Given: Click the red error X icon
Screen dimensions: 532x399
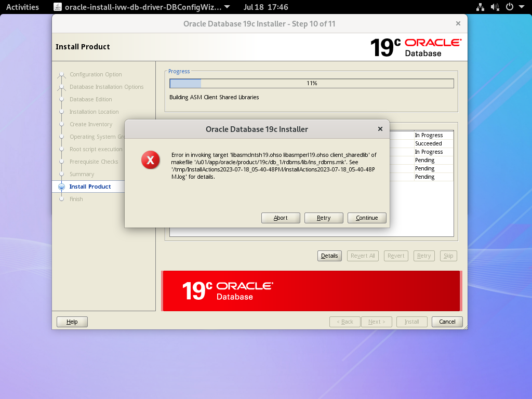Looking at the screenshot, I should tap(150, 160).
